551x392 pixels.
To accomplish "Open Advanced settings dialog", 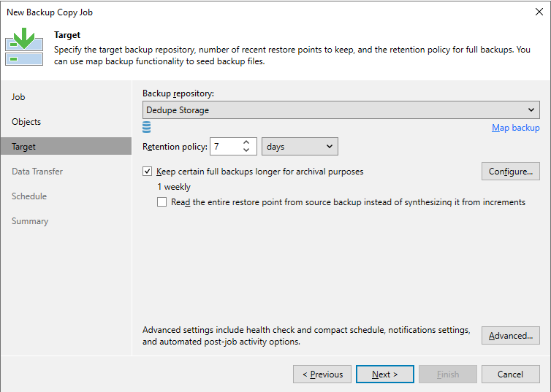I will click(x=510, y=336).
